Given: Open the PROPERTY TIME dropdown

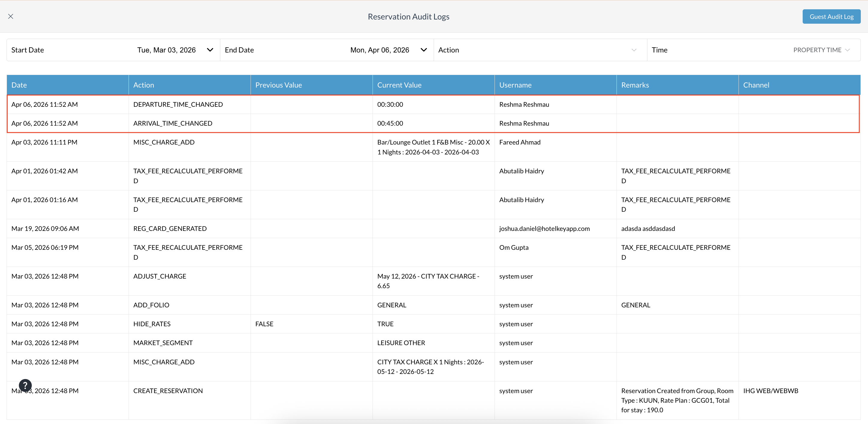Looking at the screenshot, I should [x=822, y=50].
